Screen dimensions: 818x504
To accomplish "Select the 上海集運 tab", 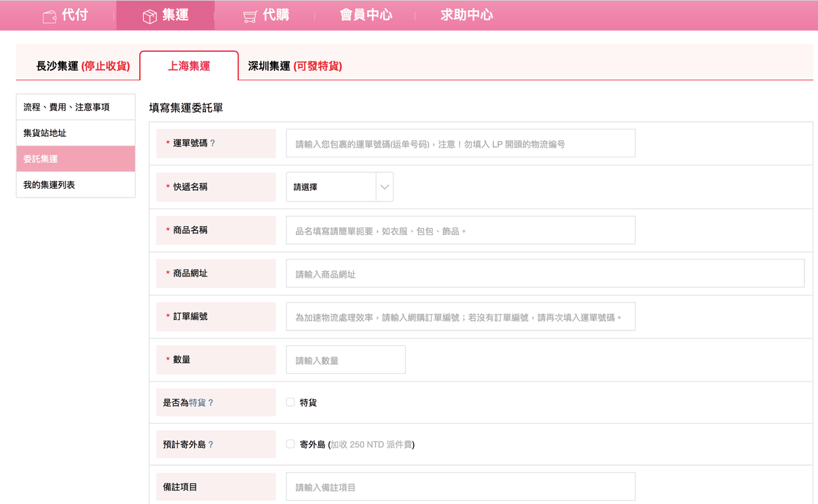I will tap(189, 66).
